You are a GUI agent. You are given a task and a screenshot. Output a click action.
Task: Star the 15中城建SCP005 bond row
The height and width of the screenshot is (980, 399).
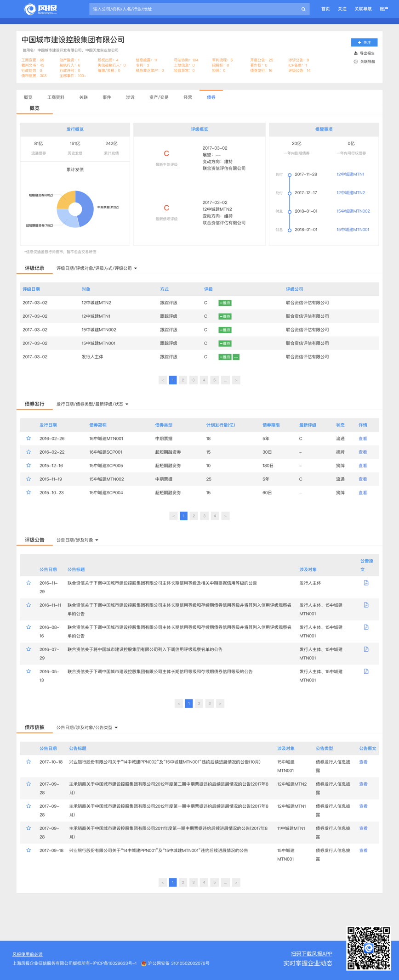point(28,465)
